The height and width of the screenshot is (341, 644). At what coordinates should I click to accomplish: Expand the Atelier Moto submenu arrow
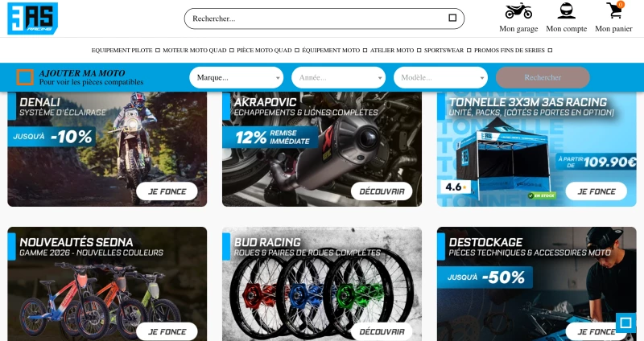coord(419,51)
